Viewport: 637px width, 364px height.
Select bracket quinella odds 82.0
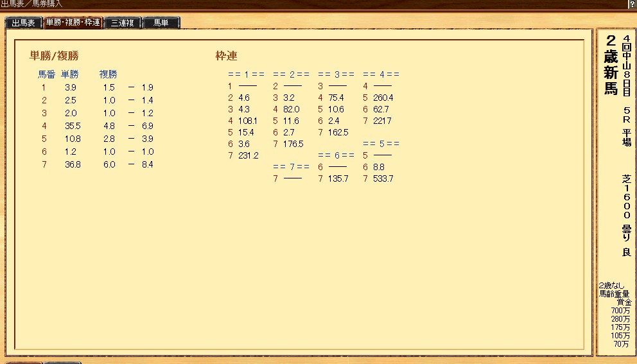click(292, 109)
